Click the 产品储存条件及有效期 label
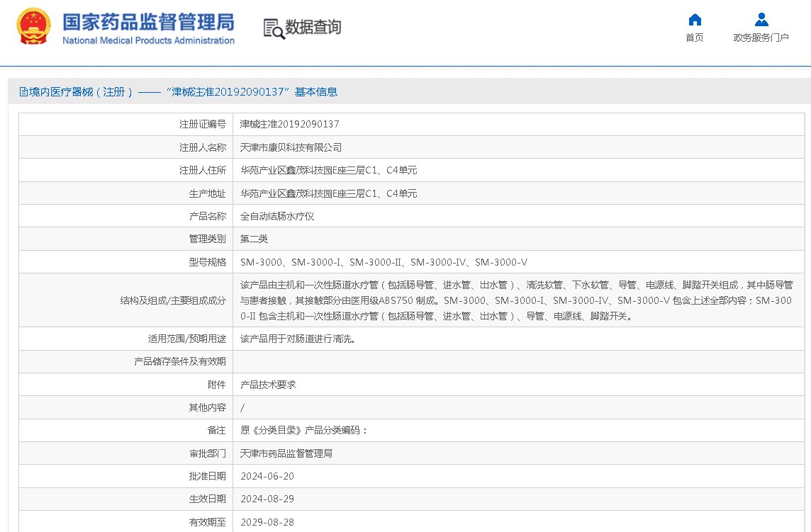811x532 pixels. 180,361
